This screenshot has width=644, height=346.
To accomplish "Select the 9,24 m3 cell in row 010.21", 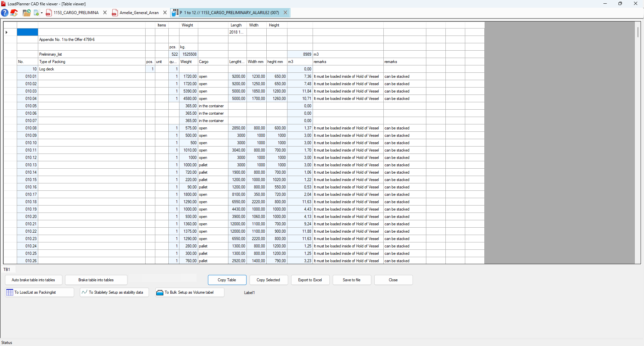I will pyautogui.click(x=300, y=224).
